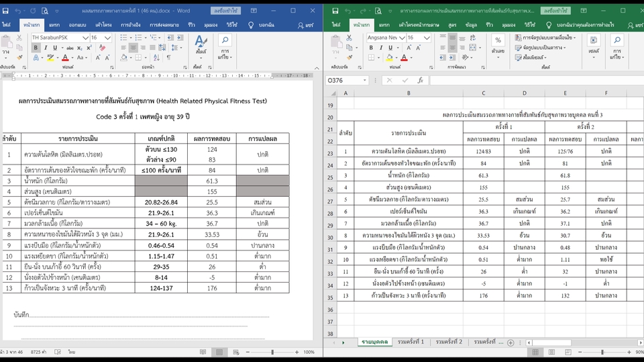Viewport: 644px width, 362px height.
Task: Open Word's Change Case Aa dropdown
Action: click(82, 58)
